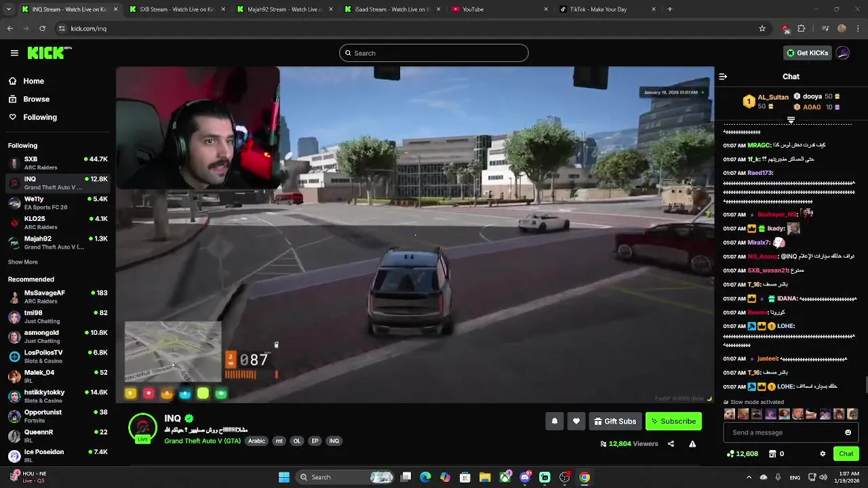View site information icon in address bar
The image size is (868, 488).
point(62,28)
